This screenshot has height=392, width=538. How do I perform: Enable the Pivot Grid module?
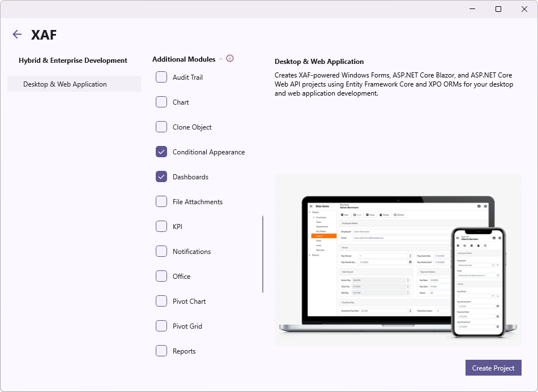161,326
